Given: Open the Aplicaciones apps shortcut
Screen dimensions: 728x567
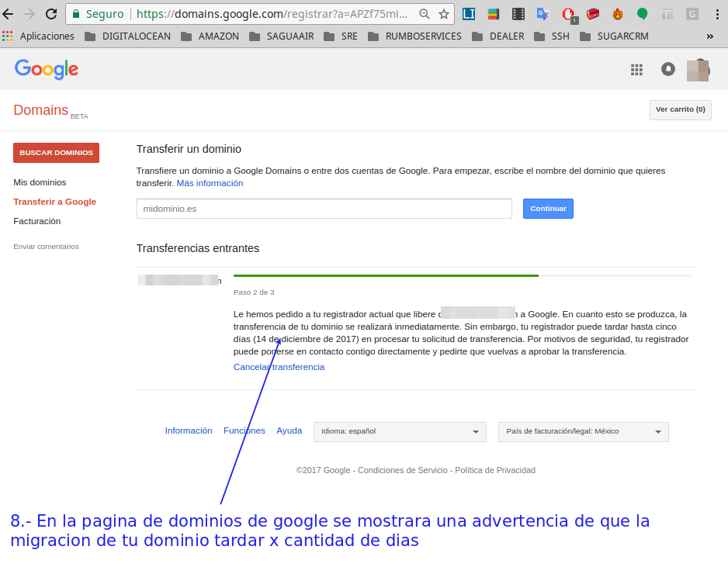Looking at the screenshot, I should (38, 36).
